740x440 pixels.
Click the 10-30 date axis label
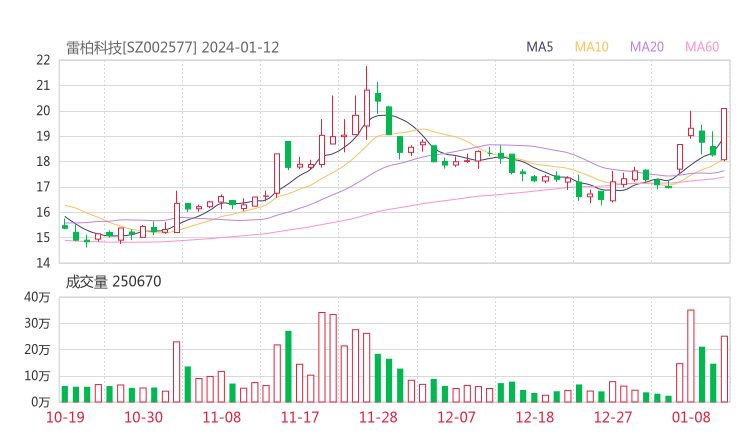click(x=143, y=417)
